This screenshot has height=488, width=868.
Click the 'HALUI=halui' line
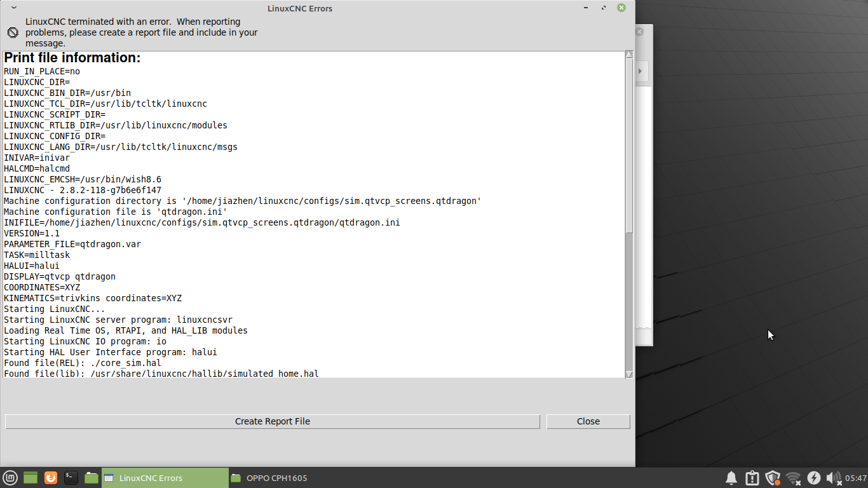32,266
